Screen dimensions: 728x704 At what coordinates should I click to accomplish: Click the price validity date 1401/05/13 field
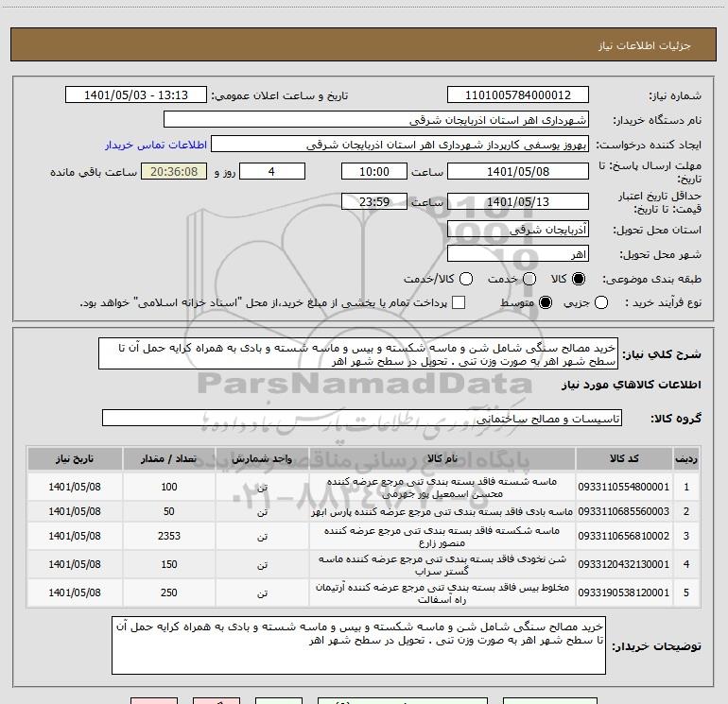[x=518, y=201]
